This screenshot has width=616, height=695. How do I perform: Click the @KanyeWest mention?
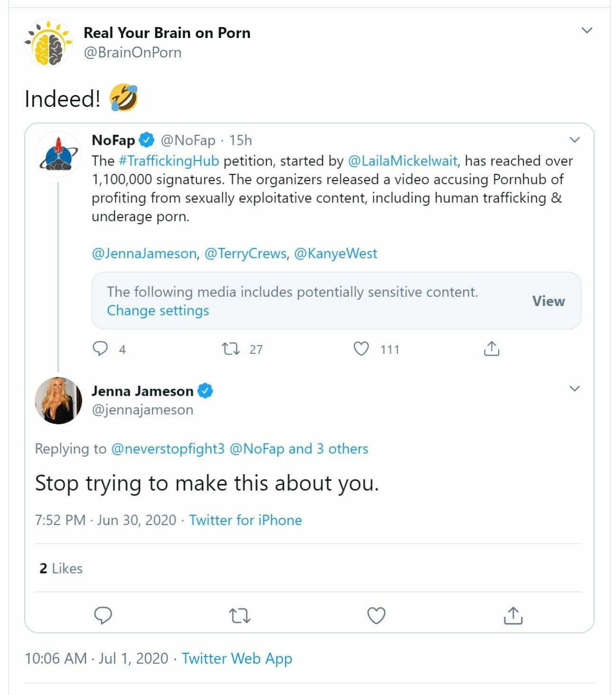click(335, 253)
